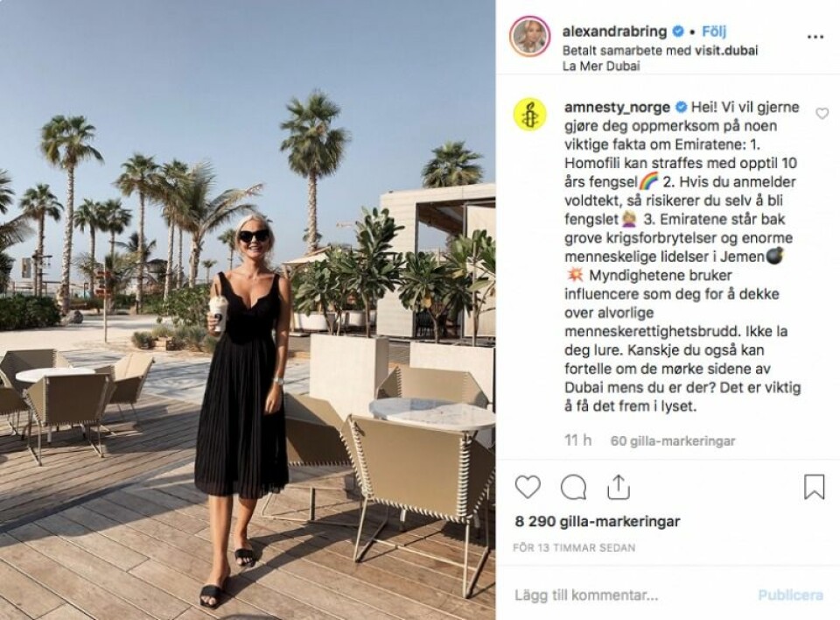Visit the visit.dubai partner account link
This screenshot has height=620, width=840.
click(x=726, y=51)
